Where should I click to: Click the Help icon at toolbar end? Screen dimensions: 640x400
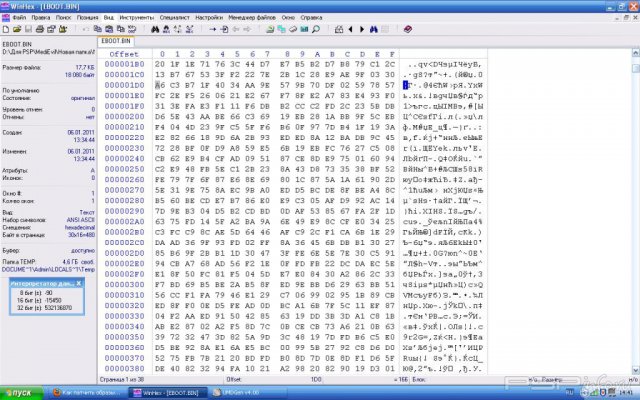pyautogui.click(x=407, y=29)
